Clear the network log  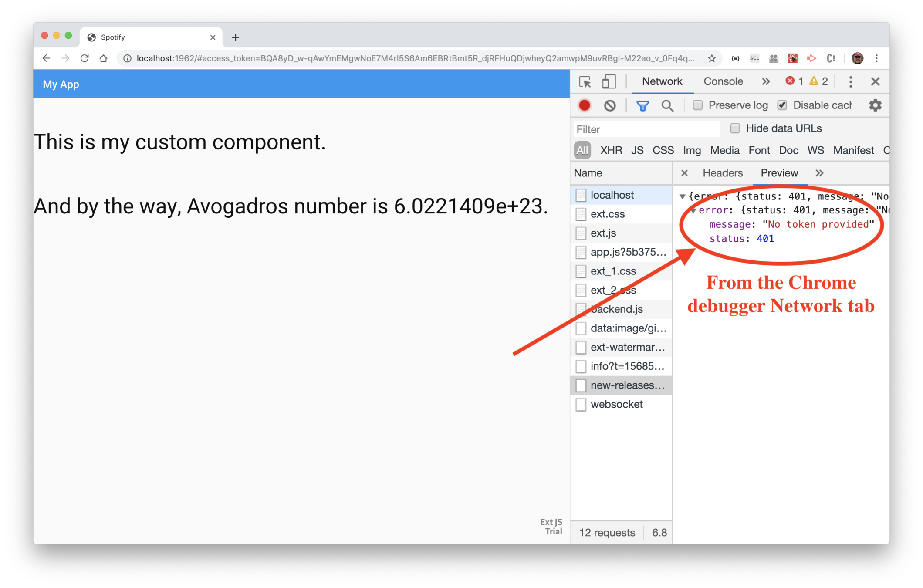(610, 105)
